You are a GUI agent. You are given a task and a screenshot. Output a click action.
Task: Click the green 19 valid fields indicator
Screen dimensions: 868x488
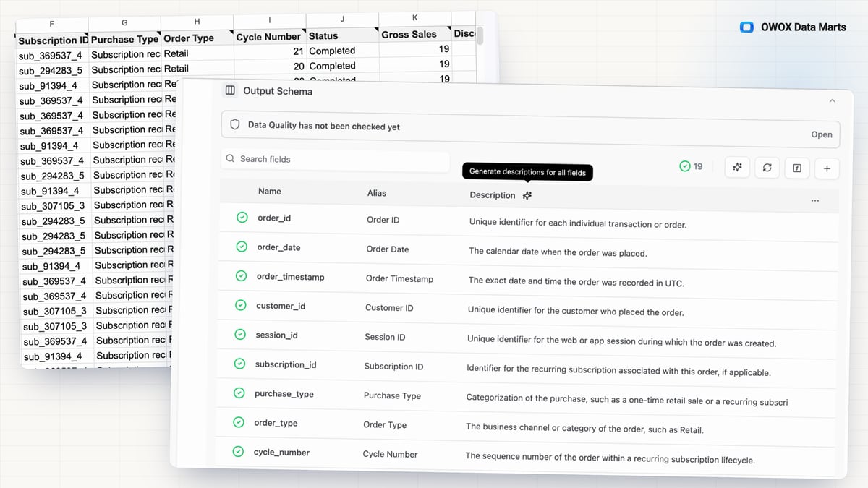(x=692, y=166)
